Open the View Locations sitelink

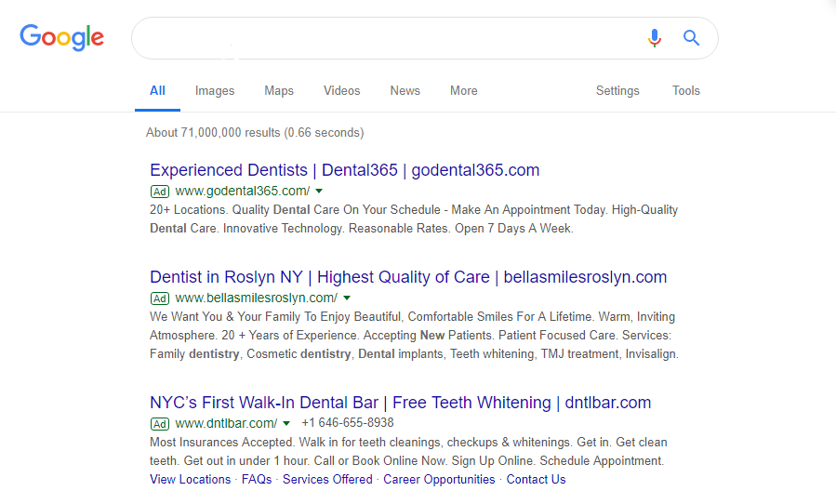191,480
